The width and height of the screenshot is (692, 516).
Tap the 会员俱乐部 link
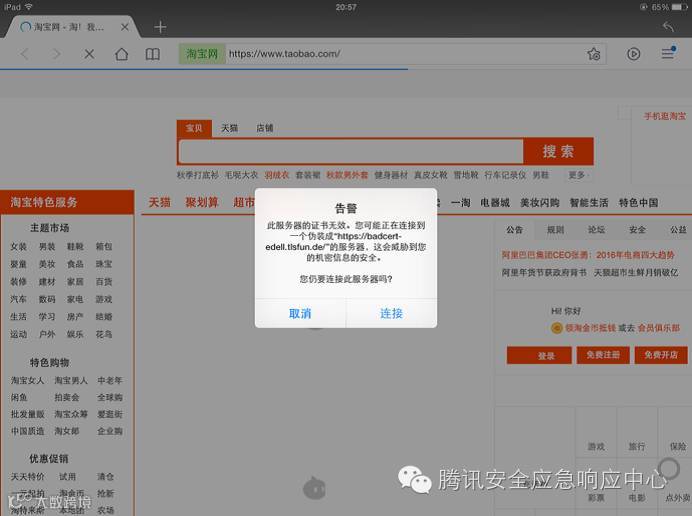tap(658, 328)
